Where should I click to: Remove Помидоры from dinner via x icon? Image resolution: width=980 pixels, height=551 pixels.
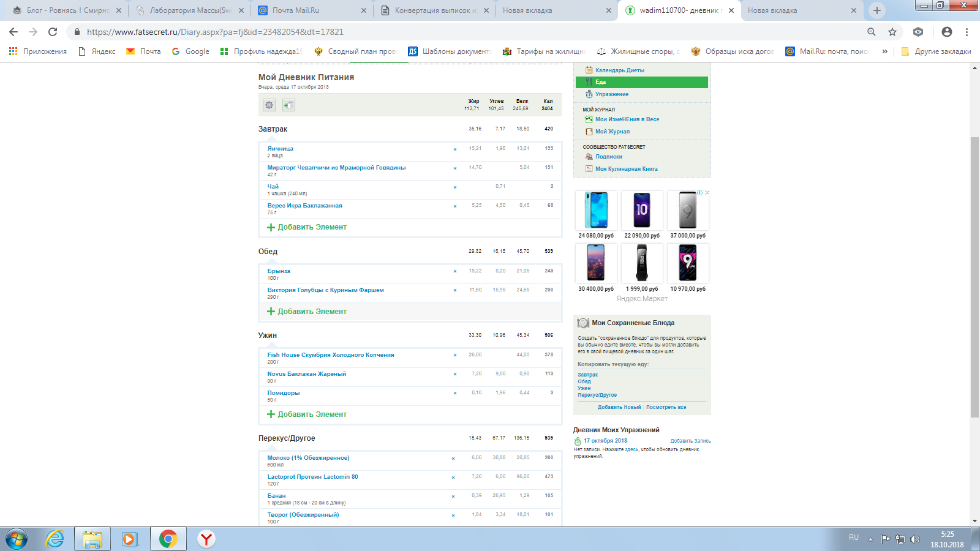454,393
